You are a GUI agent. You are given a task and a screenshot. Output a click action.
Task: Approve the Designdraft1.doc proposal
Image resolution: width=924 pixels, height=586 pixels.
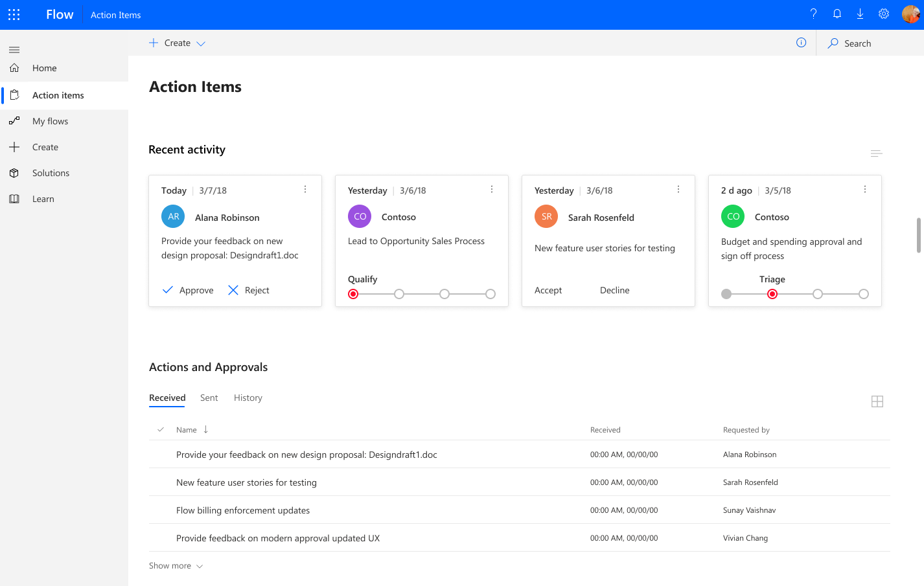tap(188, 290)
